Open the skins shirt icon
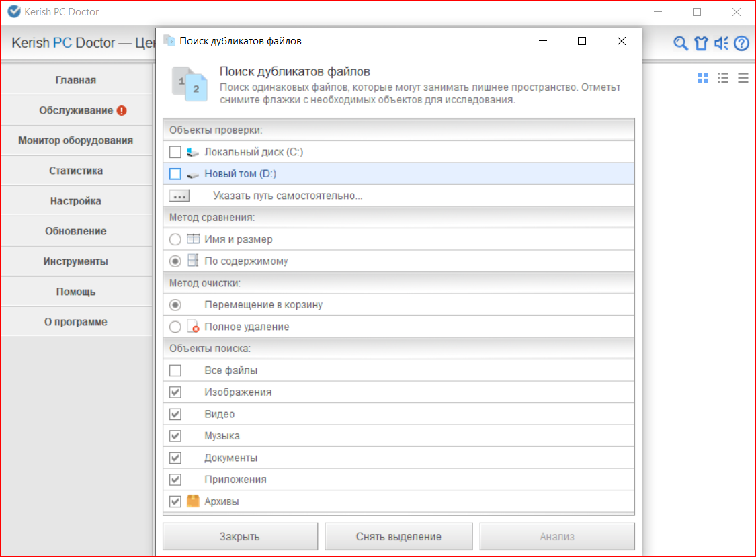The height and width of the screenshot is (557, 756). [701, 44]
